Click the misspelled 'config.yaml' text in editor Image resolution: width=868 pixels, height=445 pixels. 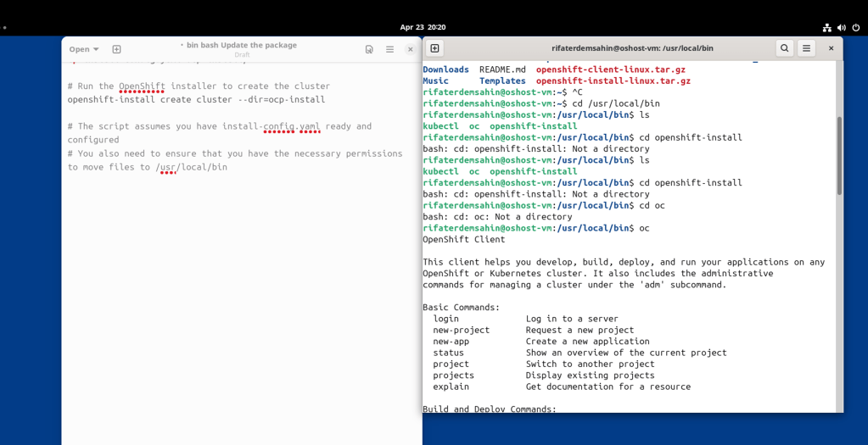292,126
